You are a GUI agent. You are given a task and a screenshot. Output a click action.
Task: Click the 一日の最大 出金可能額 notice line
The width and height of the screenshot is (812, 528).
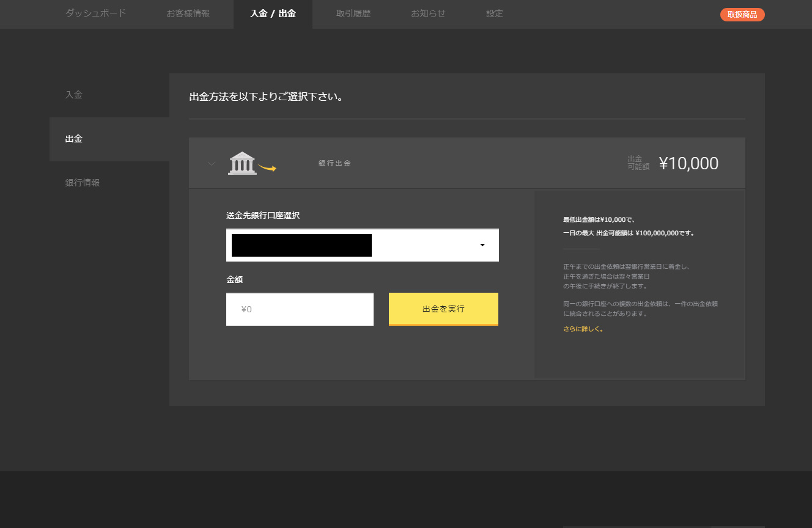(629, 233)
